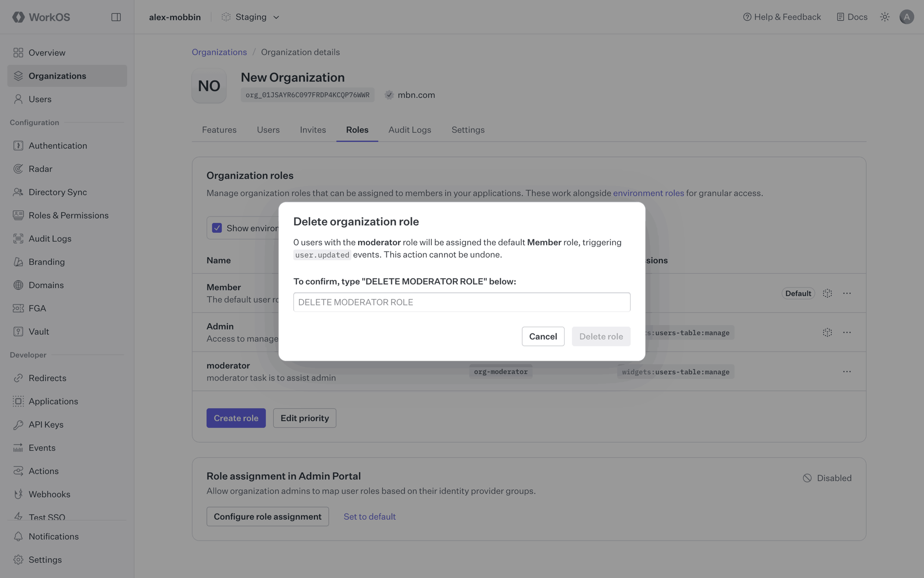Viewport: 924px width, 578px height.
Task: Focus the DELETE MODERATOR ROLE confirmation field
Action: click(462, 302)
